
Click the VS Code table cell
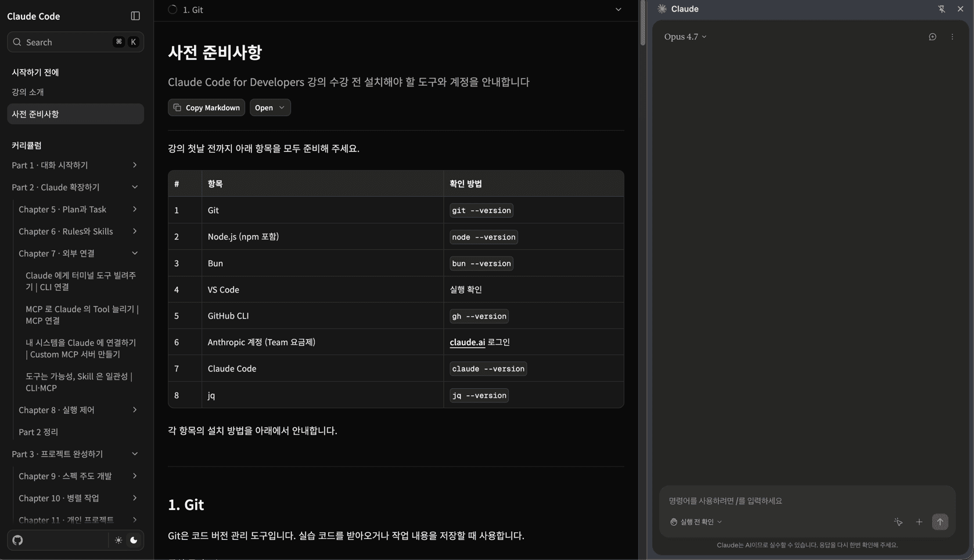[322, 290]
